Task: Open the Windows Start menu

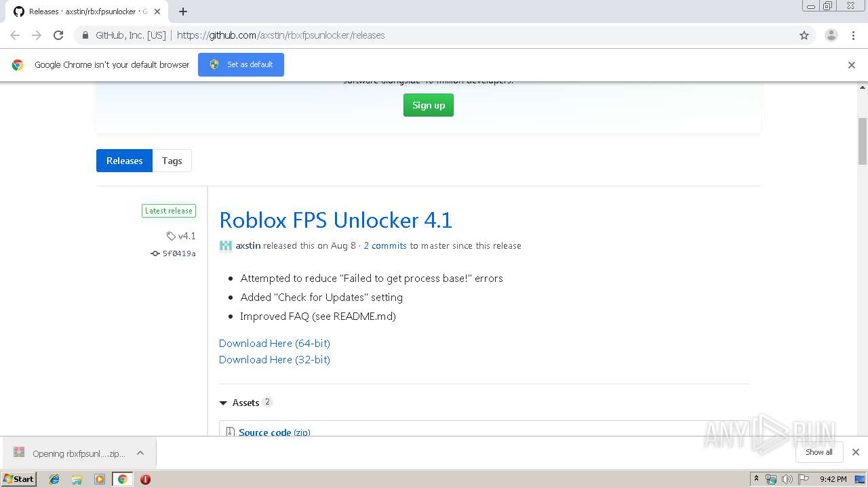Action: (19, 479)
